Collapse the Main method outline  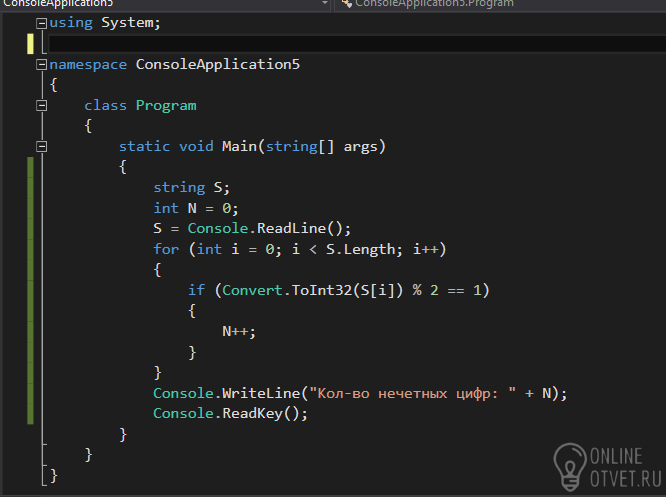(x=41, y=147)
